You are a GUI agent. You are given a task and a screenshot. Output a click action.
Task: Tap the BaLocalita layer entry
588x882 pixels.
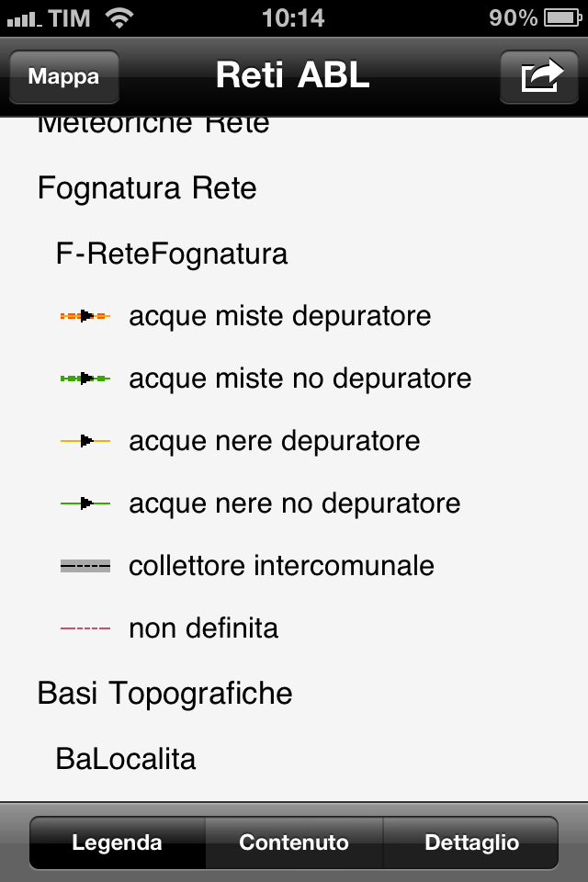tap(126, 759)
